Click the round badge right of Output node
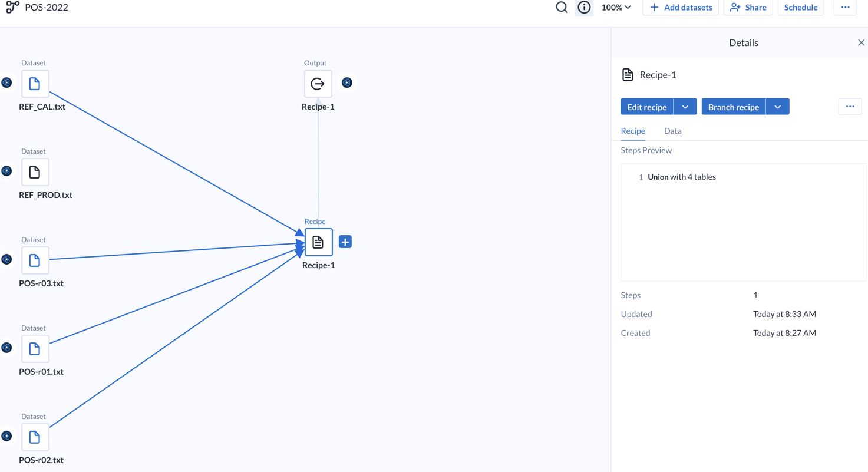Image resolution: width=868 pixels, height=472 pixels. 347,82
